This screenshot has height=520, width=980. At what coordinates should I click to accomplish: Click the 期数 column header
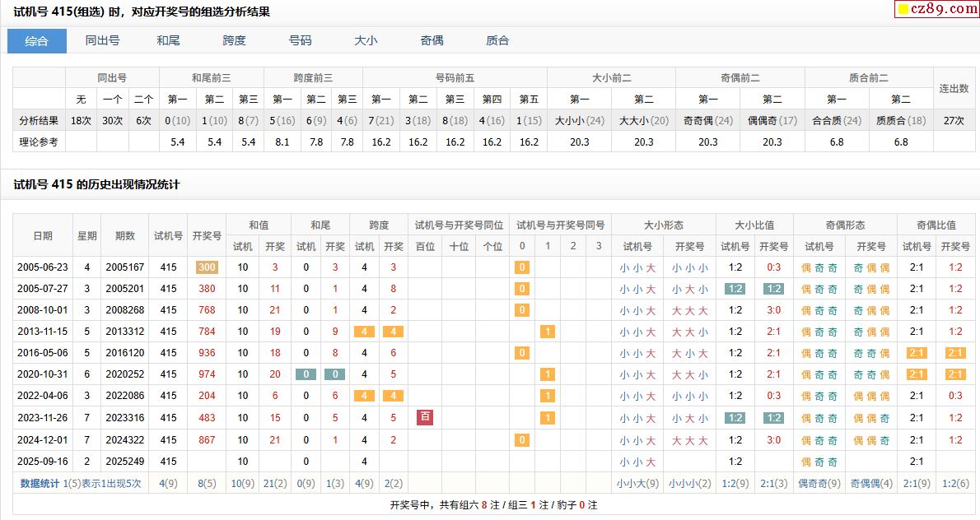point(125,235)
